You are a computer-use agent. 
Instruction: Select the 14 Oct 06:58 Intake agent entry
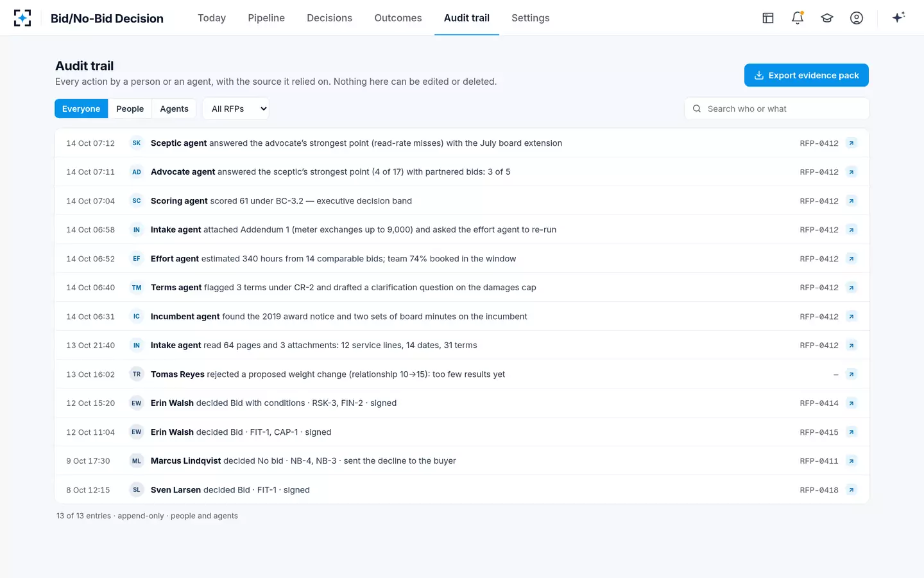coord(462,230)
